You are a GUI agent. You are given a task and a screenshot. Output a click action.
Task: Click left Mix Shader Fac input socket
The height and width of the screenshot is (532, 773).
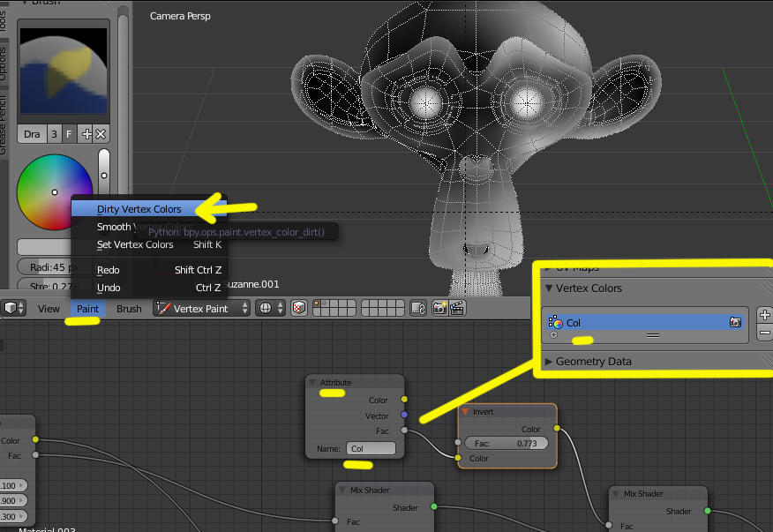pos(335,521)
